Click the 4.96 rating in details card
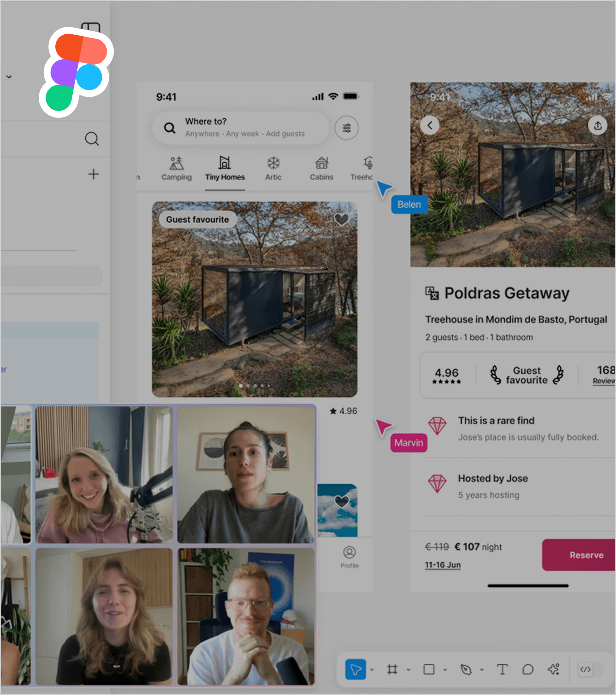 pyautogui.click(x=446, y=376)
